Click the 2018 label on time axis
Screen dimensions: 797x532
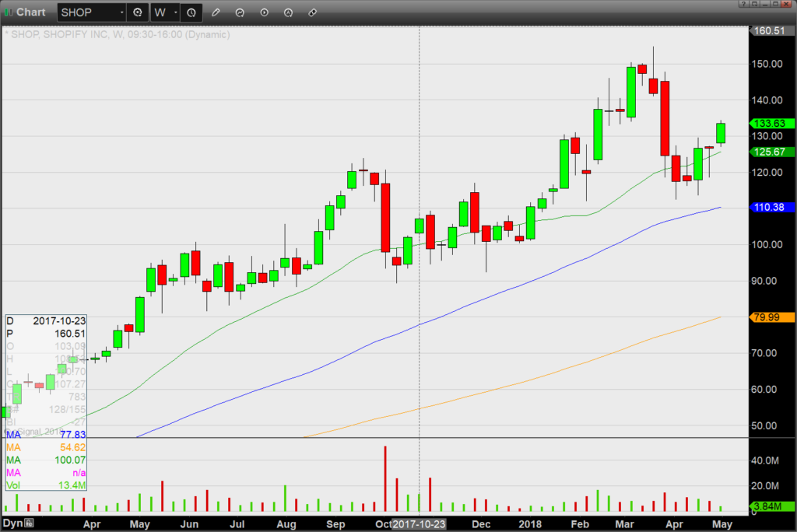tap(529, 524)
